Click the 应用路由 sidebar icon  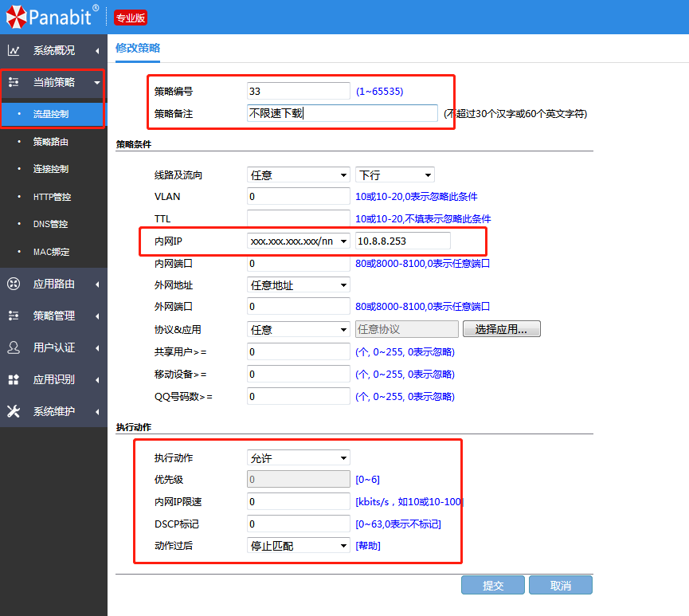(14, 284)
